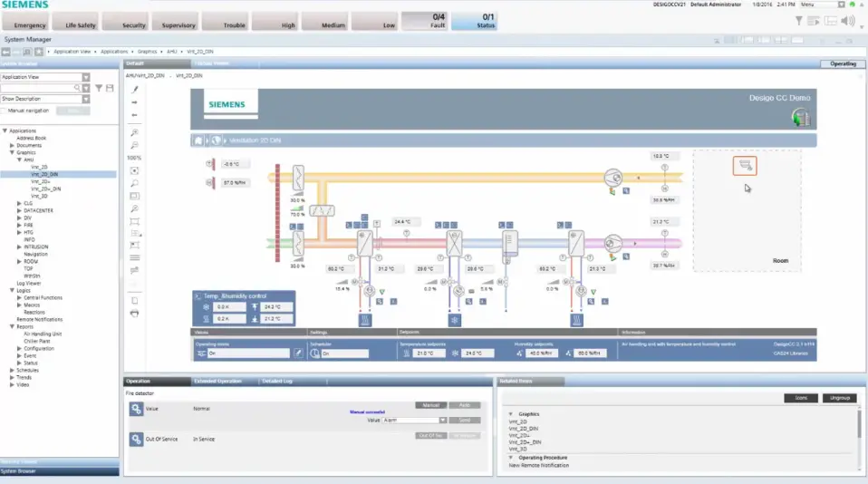Click the 40.0 %RH humidity setpoint field
This screenshot has height=484, width=868.
click(542, 353)
